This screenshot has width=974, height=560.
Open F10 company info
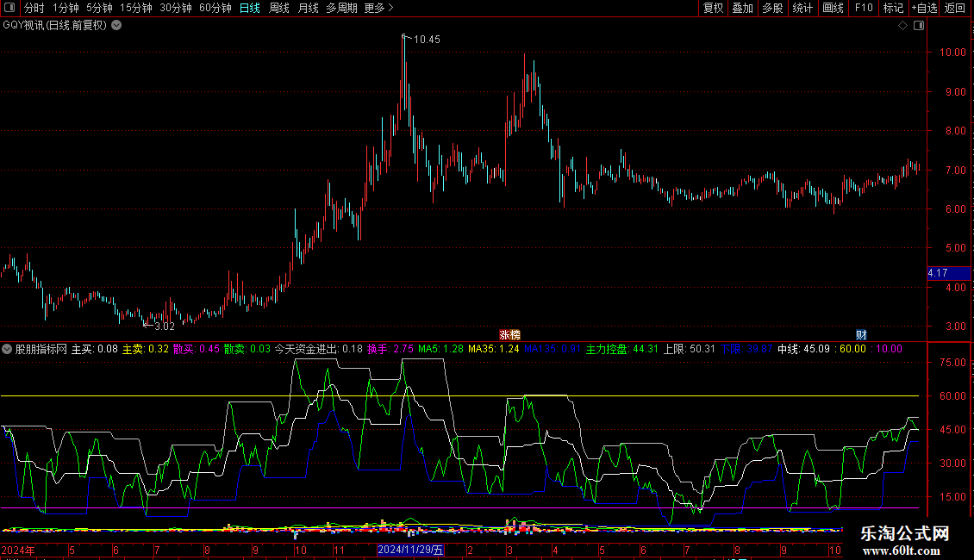click(x=864, y=8)
